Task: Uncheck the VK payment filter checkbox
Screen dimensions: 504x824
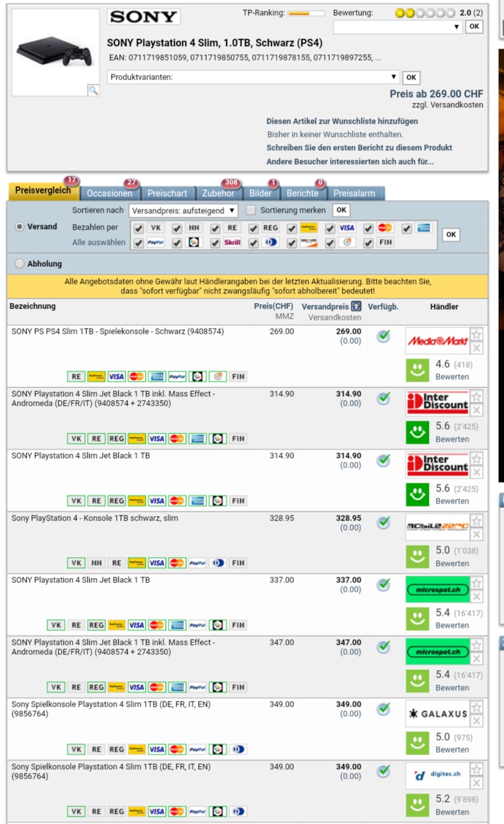Action: (139, 228)
